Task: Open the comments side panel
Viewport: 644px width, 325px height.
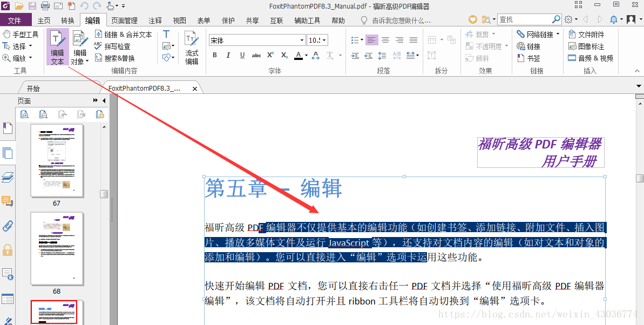Action: [x=8, y=201]
